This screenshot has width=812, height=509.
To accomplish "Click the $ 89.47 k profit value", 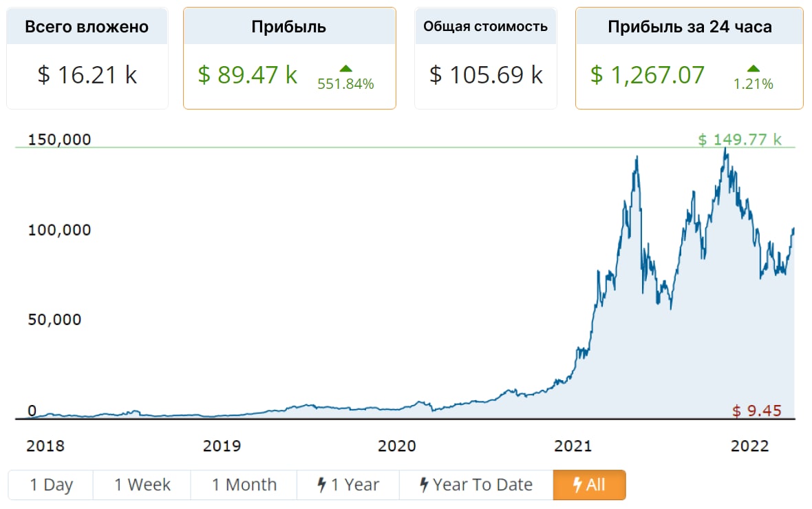I will [248, 74].
